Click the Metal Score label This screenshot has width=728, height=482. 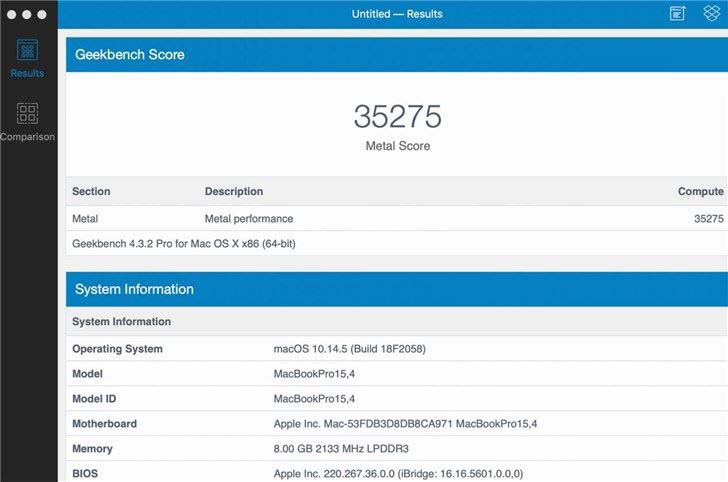(397, 146)
